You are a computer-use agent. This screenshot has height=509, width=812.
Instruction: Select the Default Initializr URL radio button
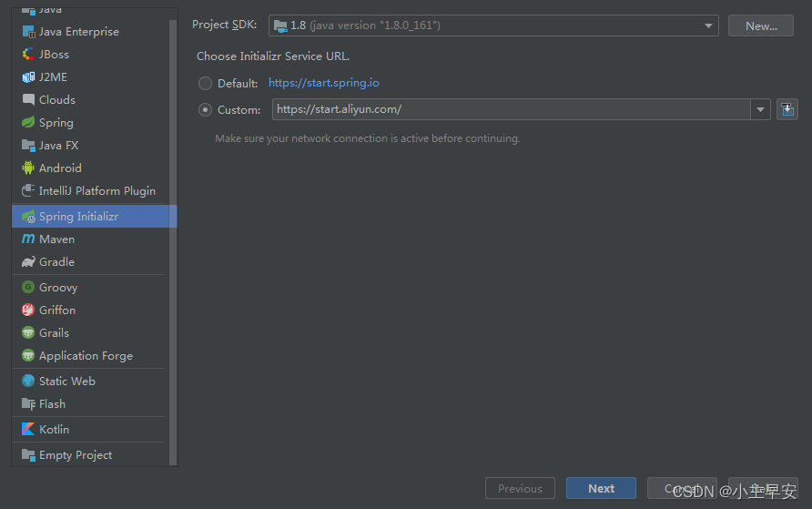click(205, 83)
